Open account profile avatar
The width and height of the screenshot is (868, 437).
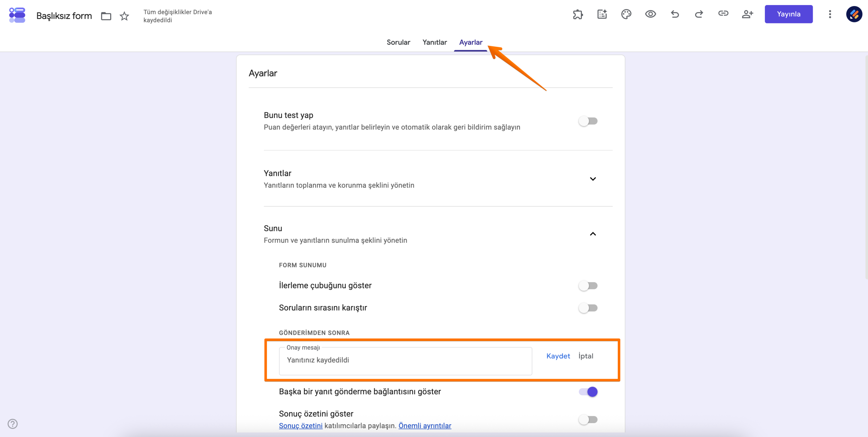click(x=854, y=14)
